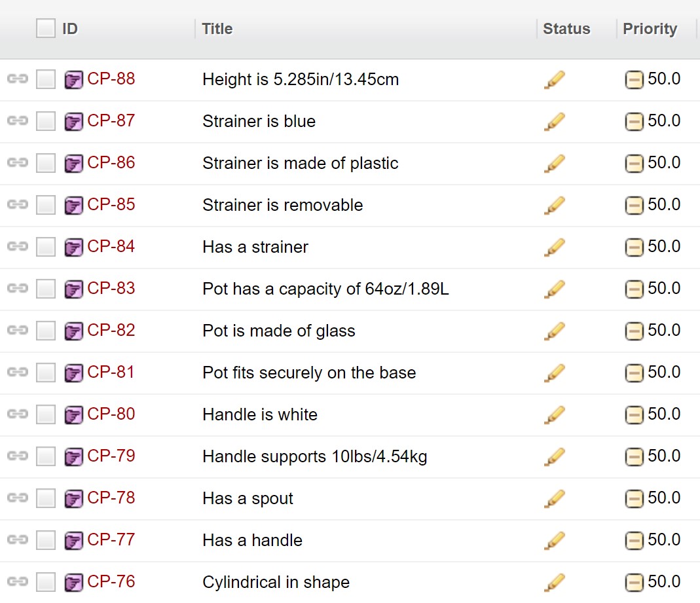Sort by the Title column header
700x603 pixels.
[217, 29]
